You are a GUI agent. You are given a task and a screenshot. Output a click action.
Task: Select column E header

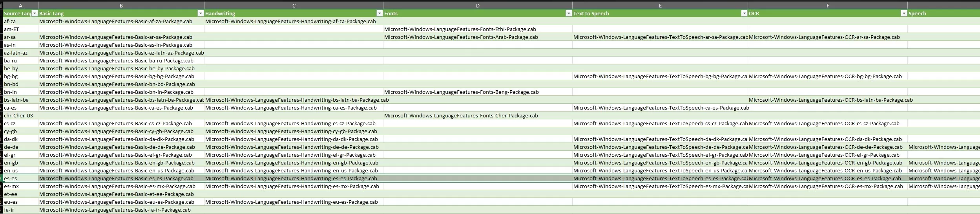point(660,5)
